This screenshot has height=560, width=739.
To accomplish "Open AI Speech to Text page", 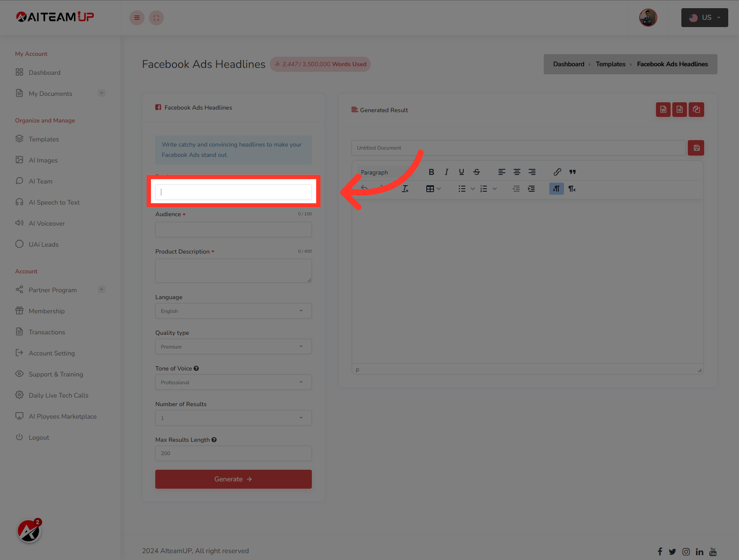I will pyautogui.click(x=54, y=202).
